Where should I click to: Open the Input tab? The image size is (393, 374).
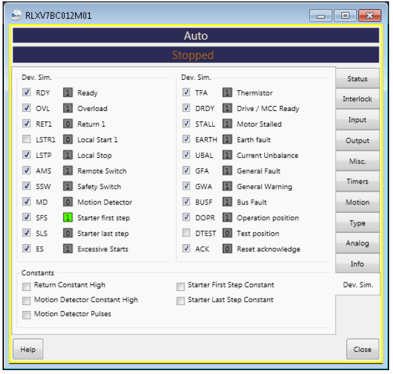click(x=357, y=120)
